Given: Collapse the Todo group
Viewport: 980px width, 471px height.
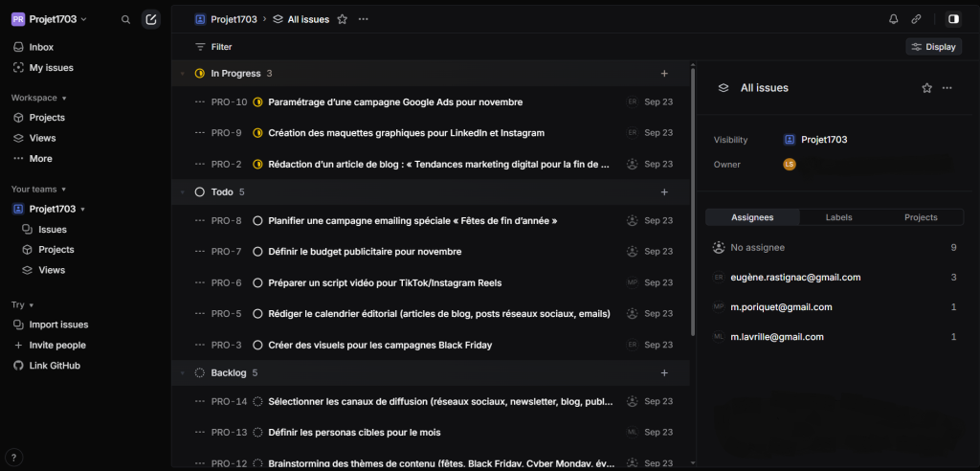Looking at the screenshot, I should point(183,192).
